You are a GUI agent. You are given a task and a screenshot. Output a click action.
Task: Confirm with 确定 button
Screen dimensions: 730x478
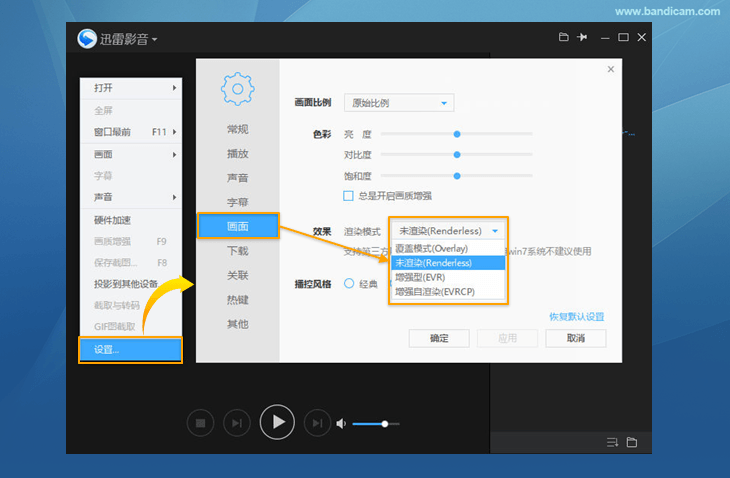(x=439, y=338)
